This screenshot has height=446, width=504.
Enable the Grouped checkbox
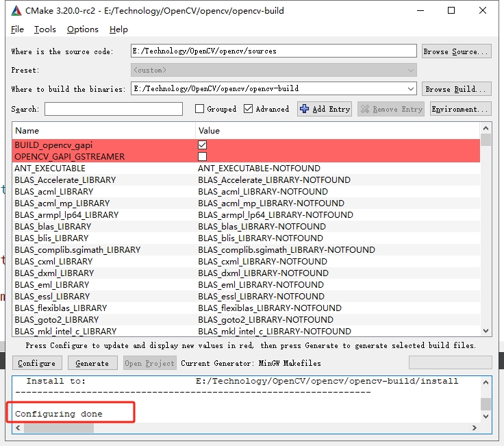point(199,109)
